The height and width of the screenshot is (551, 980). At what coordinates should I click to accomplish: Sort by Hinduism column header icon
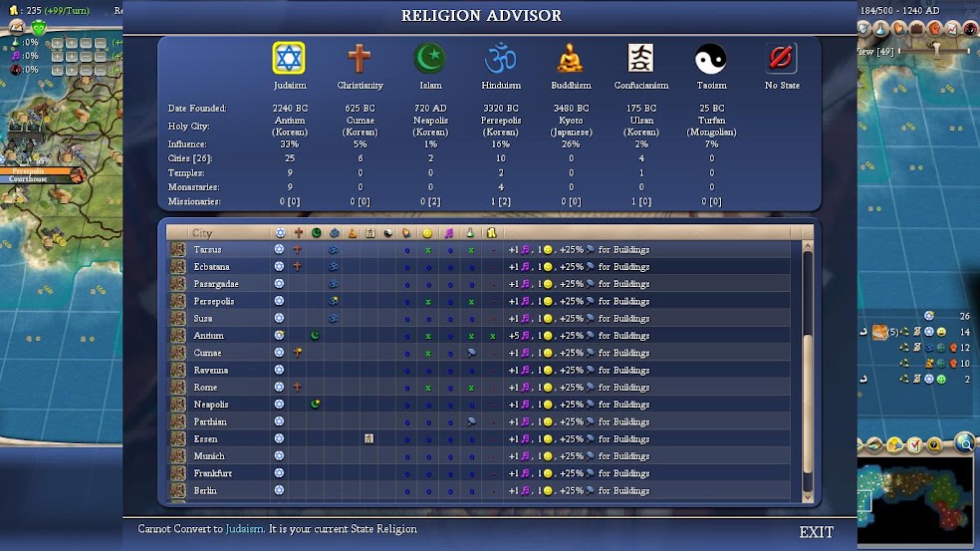pyautogui.click(x=335, y=233)
